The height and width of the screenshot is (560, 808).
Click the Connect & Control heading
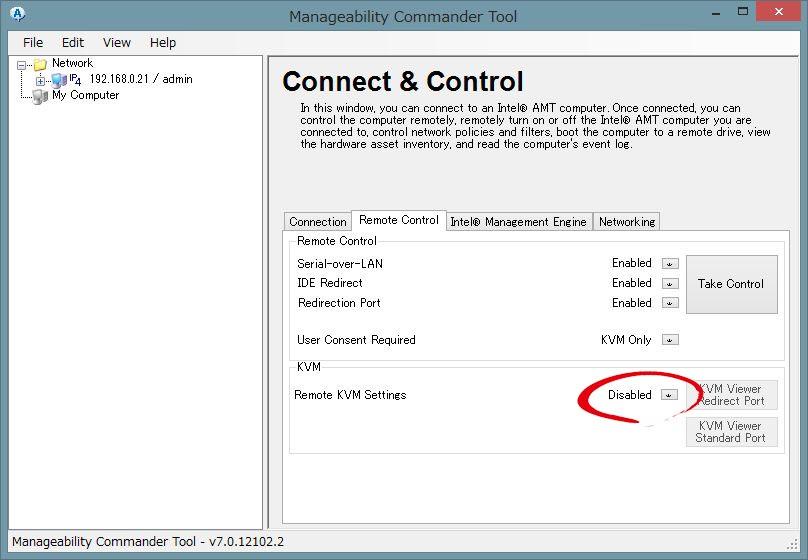tap(402, 81)
